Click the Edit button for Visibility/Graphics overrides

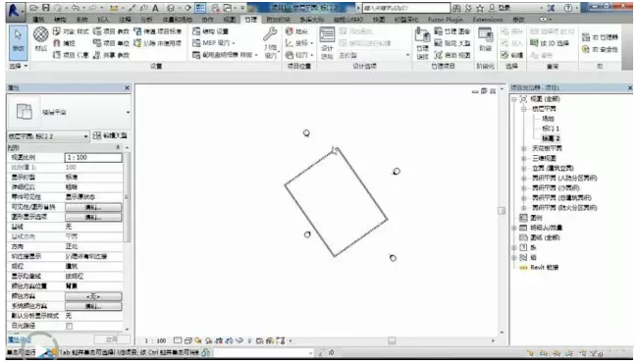pos(93,207)
